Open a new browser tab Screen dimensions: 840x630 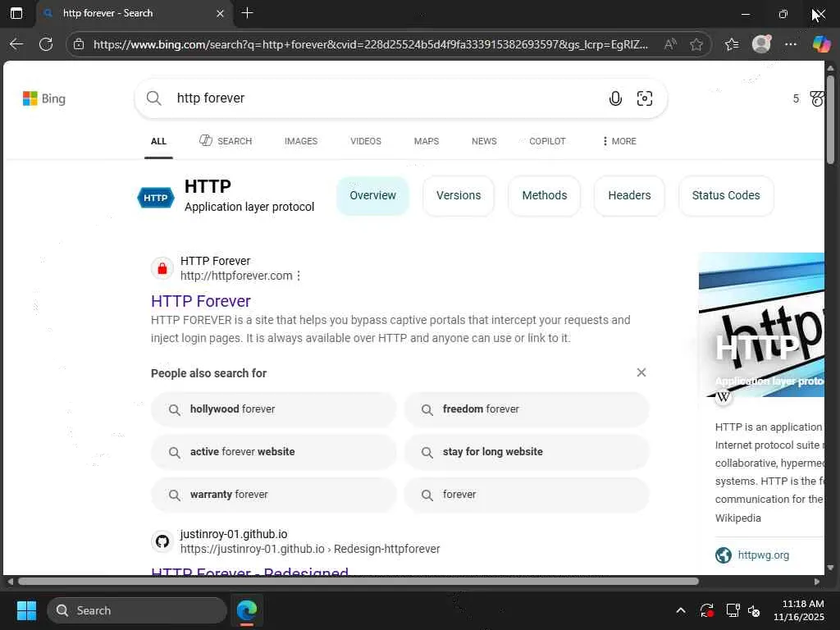coord(247,13)
